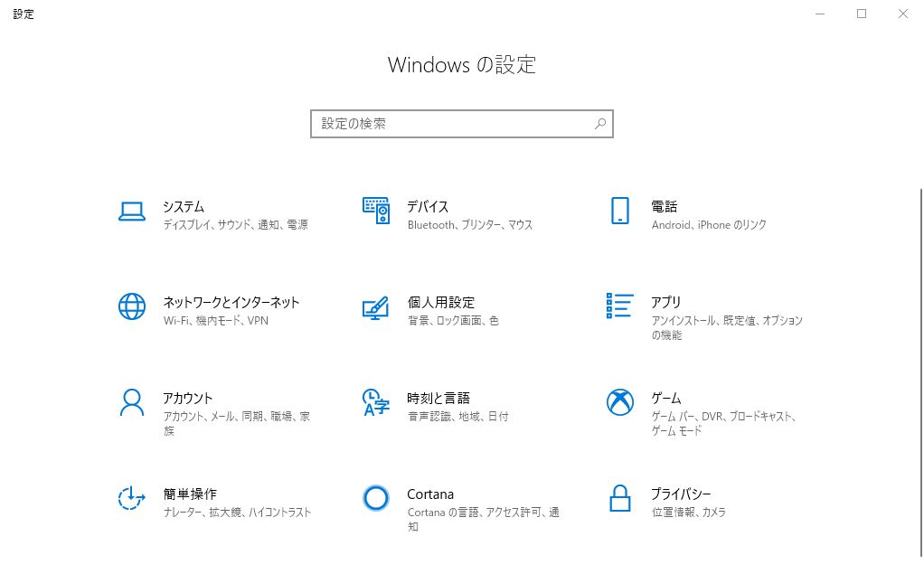924x574 pixels.
Task: Click '位置情報、カメラ' description
Action: tap(688, 513)
